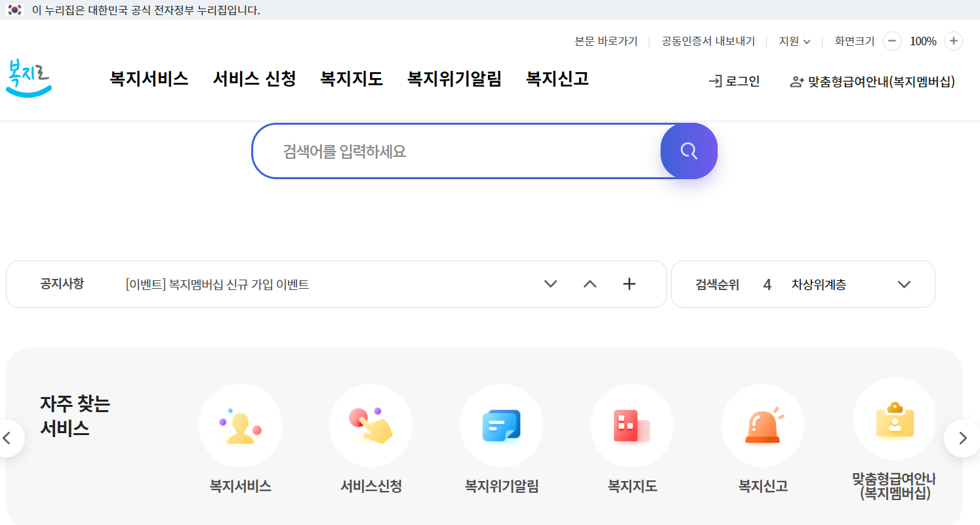Click the 로그인 link
The height and width of the screenshot is (525, 980).
pyautogui.click(x=740, y=81)
